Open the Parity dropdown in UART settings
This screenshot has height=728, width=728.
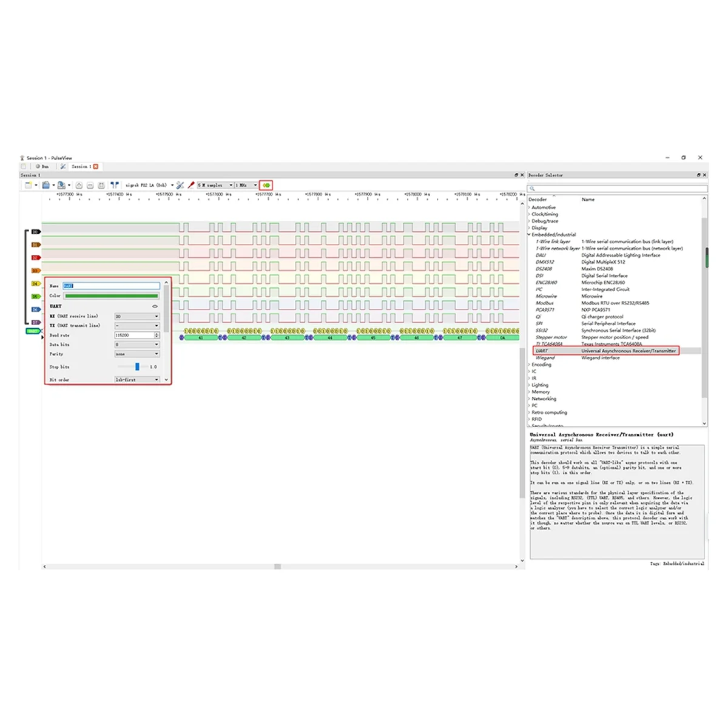[137, 354]
